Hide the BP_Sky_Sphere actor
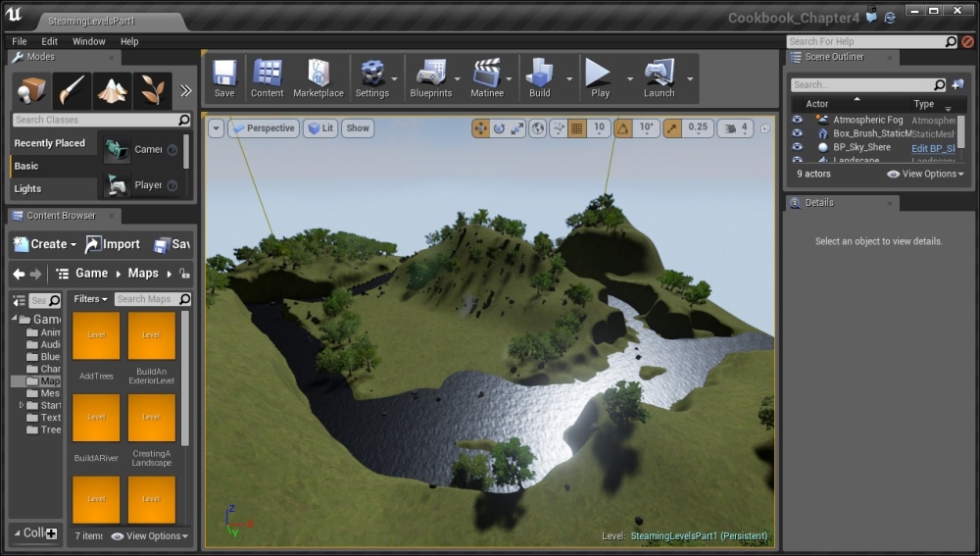This screenshot has height=556, width=980. pyautogui.click(x=797, y=147)
